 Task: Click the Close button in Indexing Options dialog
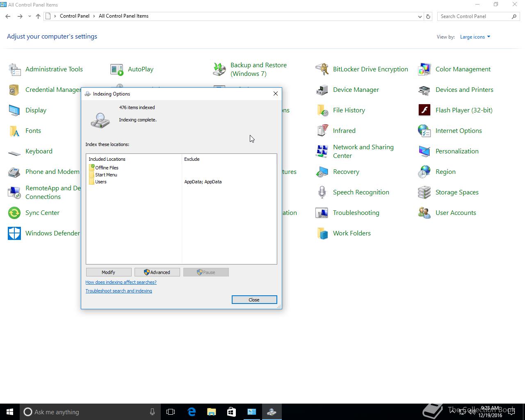[x=254, y=300]
